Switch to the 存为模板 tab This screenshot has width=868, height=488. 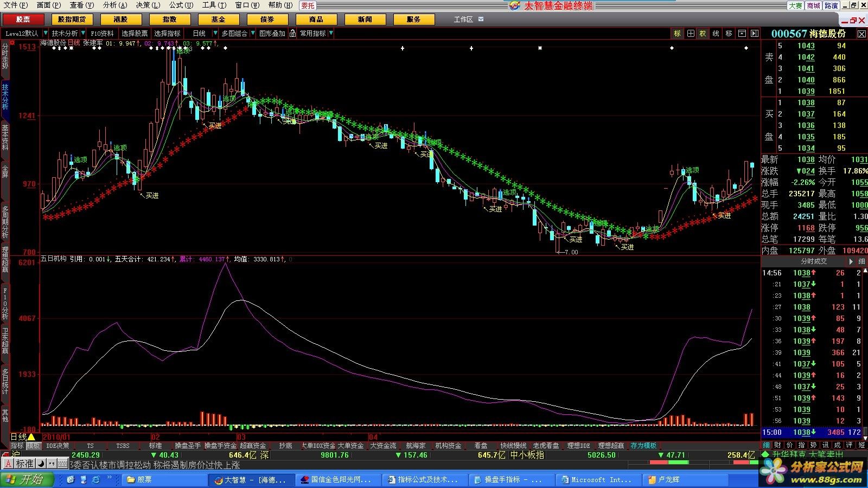pyautogui.click(x=643, y=446)
